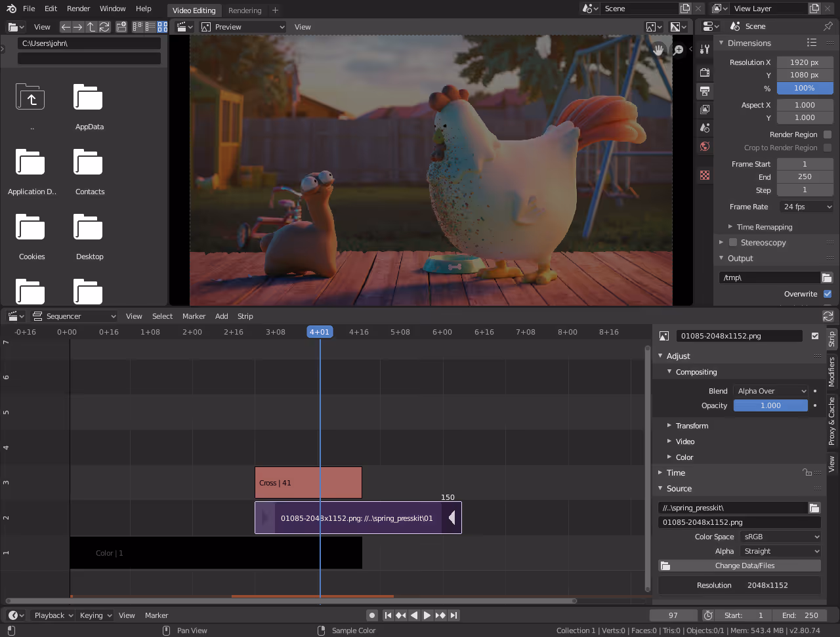Enable the Overwrite output checkbox

coord(828,294)
